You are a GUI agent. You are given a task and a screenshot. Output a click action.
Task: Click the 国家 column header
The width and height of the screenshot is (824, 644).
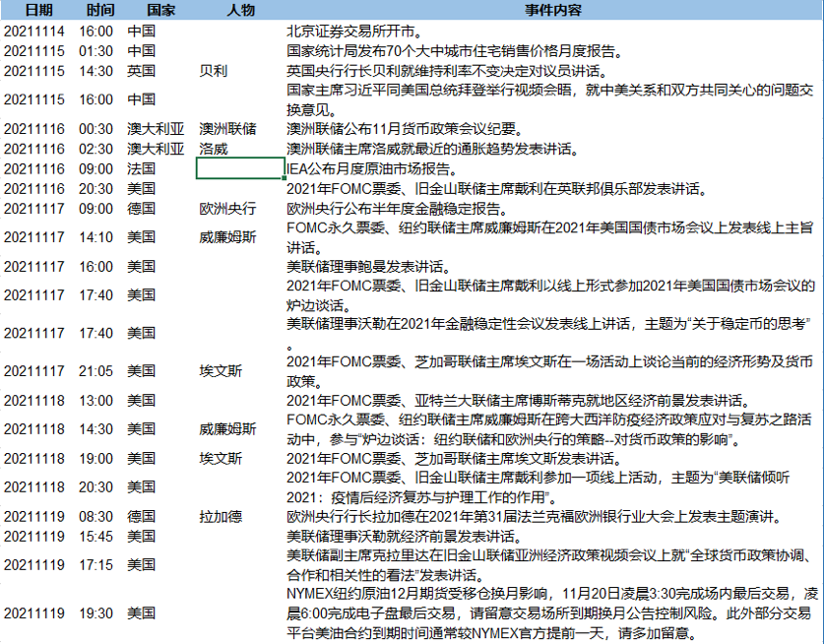pos(161,10)
